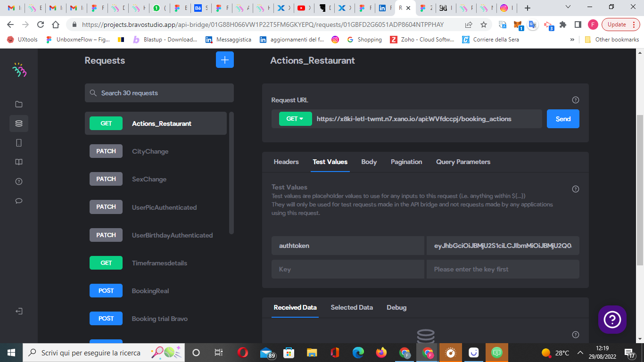The height and width of the screenshot is (362, 644).
Task: Open the data library stack icon in sidebar
Action: point(19,123)
